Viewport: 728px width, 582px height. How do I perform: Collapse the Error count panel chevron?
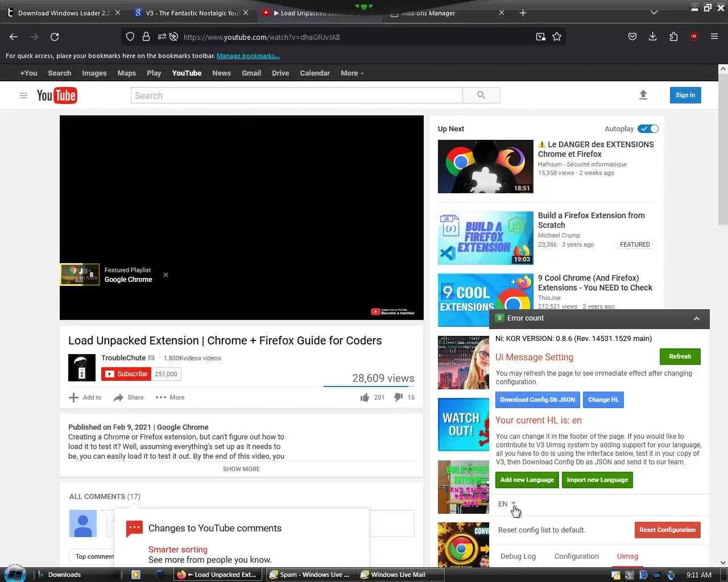click(x=696, y=319)
